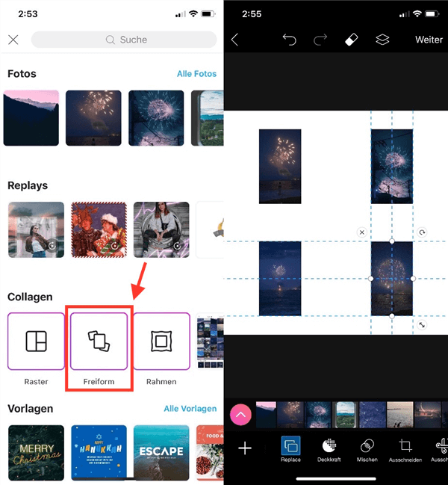Expand the photo tray with pink arrow button

(240, 415)
